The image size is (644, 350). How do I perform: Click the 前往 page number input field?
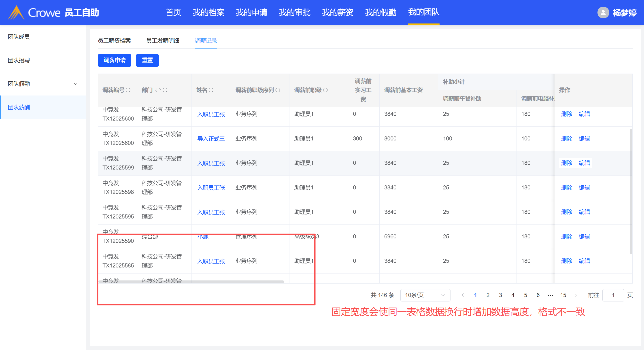pos(613,295)
